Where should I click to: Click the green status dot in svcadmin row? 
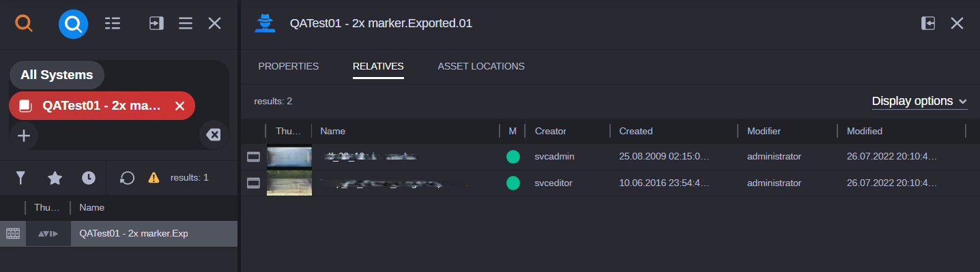click(513, 157)
